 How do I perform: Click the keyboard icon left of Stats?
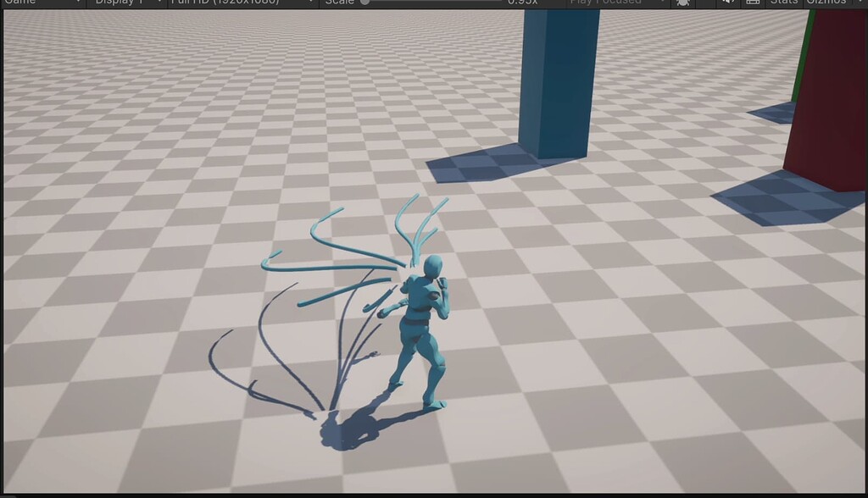click(751, 3)
